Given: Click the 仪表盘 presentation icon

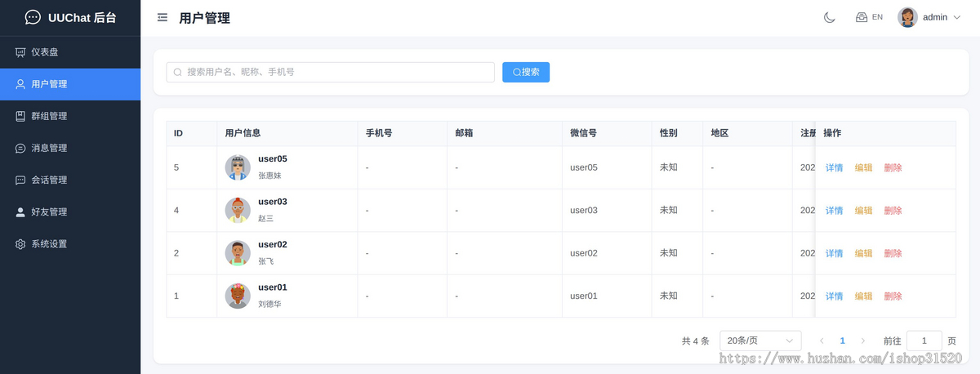Looking at the screenshot, I should pos(20,52).
